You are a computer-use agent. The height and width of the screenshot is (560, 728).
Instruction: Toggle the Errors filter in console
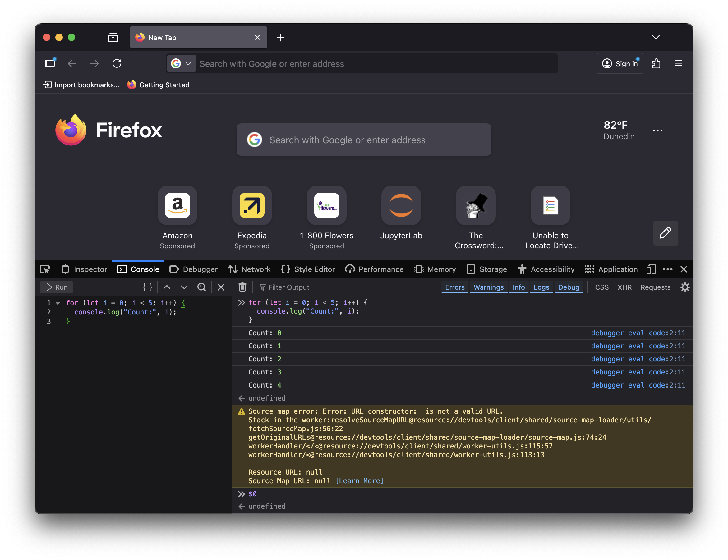[x=455, y=287]
